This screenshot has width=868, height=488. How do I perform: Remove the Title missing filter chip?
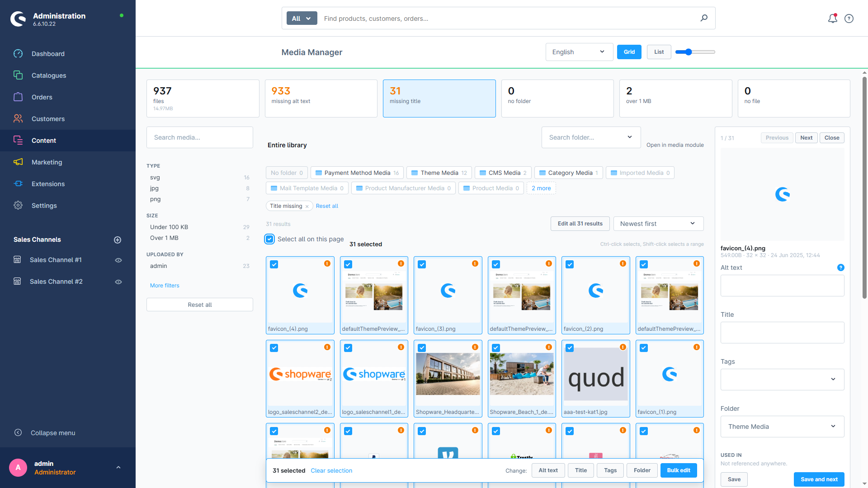coord(307,206)
